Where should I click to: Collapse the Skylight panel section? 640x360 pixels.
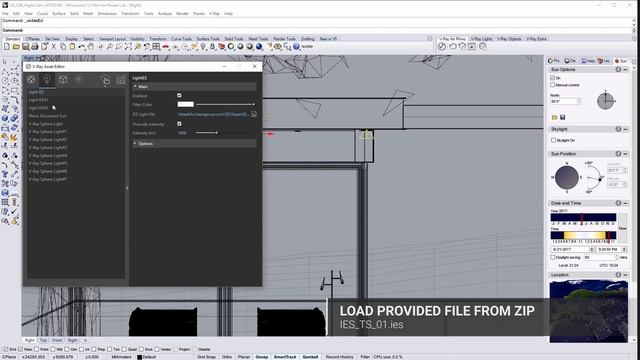[626, 129]
